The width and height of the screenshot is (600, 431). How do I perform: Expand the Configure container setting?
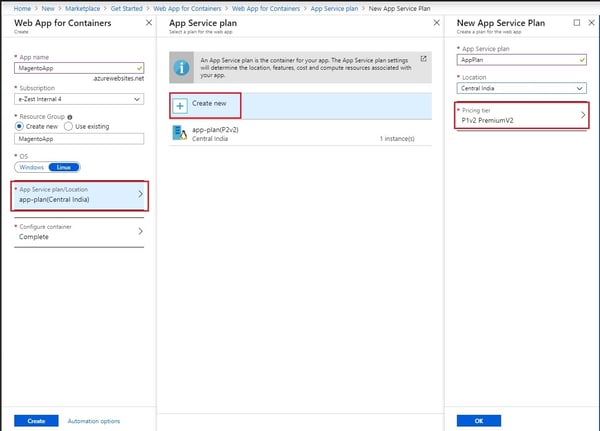(x=79, y=232)
